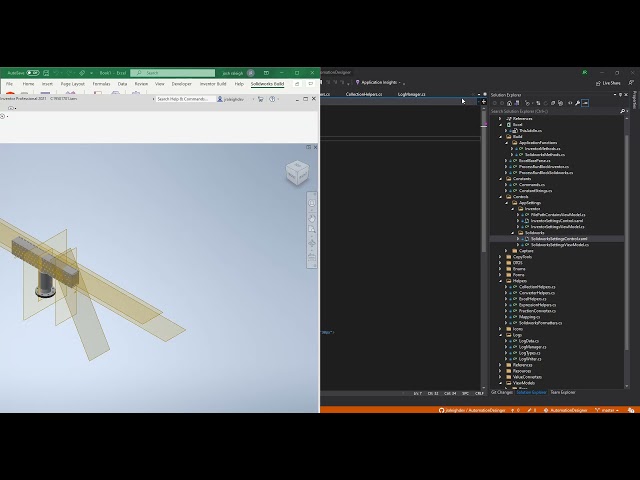
Task: Open the Excel Insert tab
Action: click(x=47, y=84)
